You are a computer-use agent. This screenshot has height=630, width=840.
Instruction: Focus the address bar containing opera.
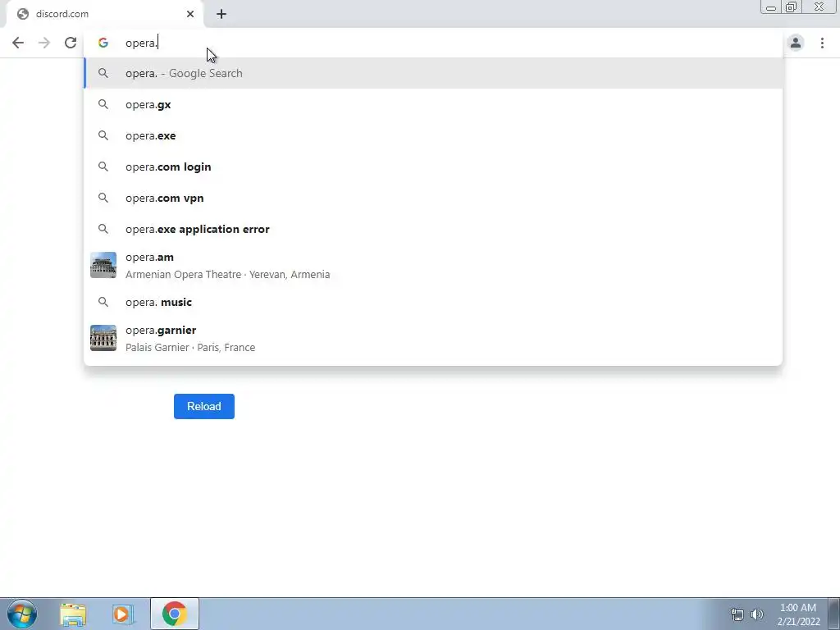[x=433, y=43]
